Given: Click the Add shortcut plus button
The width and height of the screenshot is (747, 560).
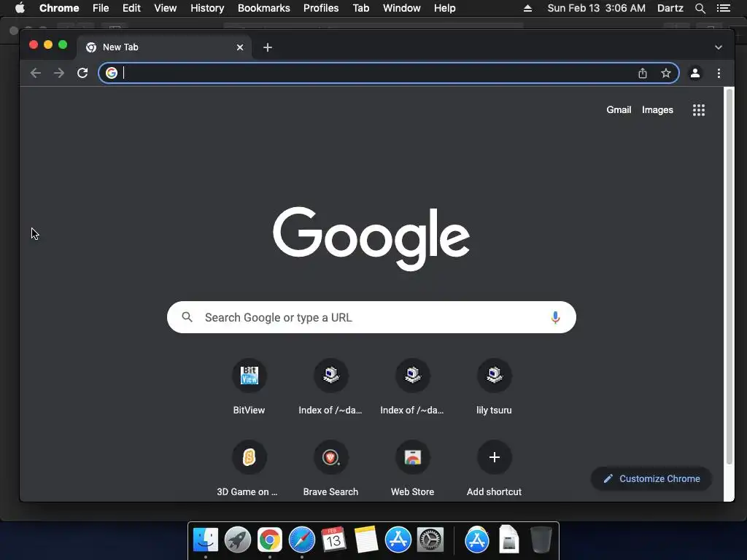Looking at the screenshot, I should pos(494,457).
